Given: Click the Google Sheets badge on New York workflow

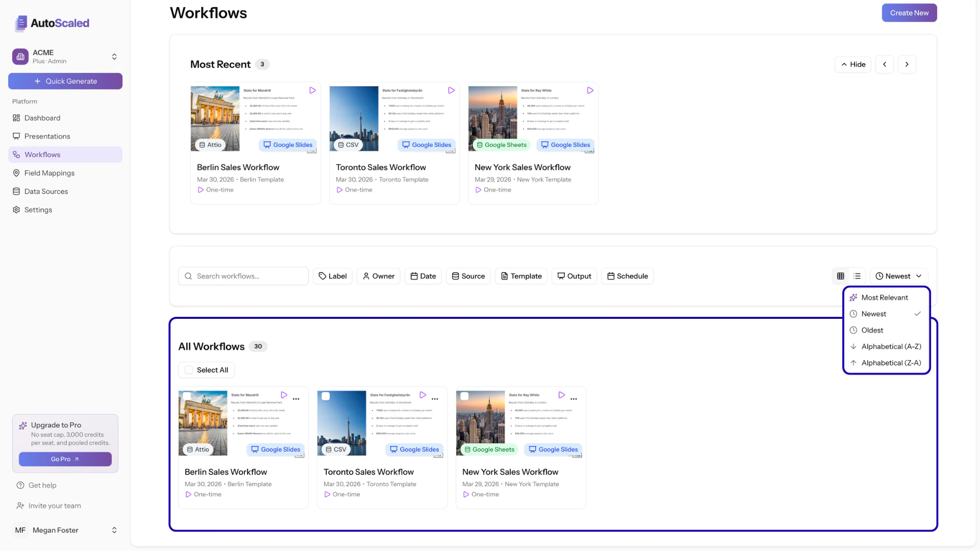Looking at the screenshot, I should point(488,449).
